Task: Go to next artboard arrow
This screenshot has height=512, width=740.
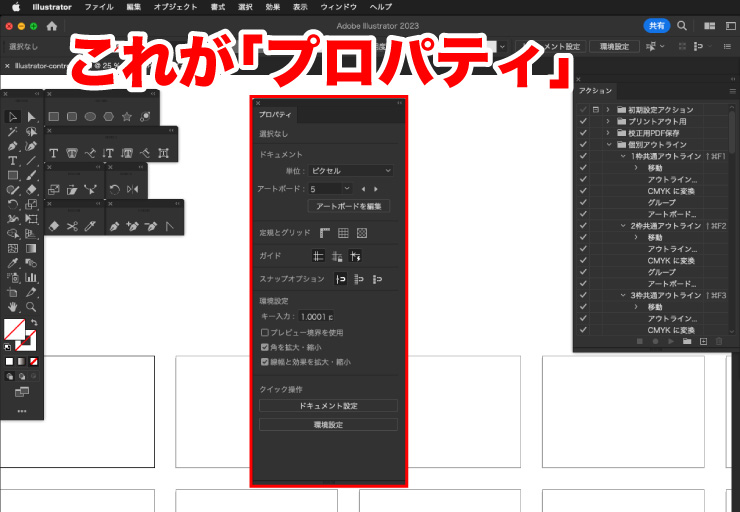Action: click(376, 189)
